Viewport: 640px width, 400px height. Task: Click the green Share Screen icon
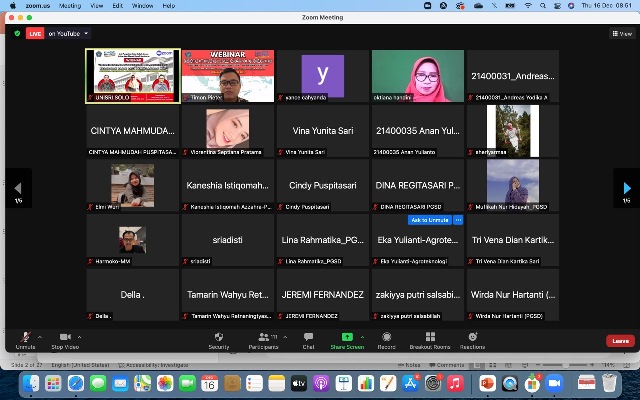point(347,337)
